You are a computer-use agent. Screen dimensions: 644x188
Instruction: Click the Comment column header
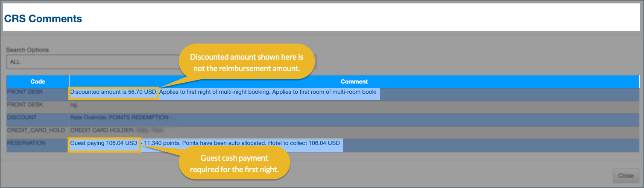coord(354,81)
